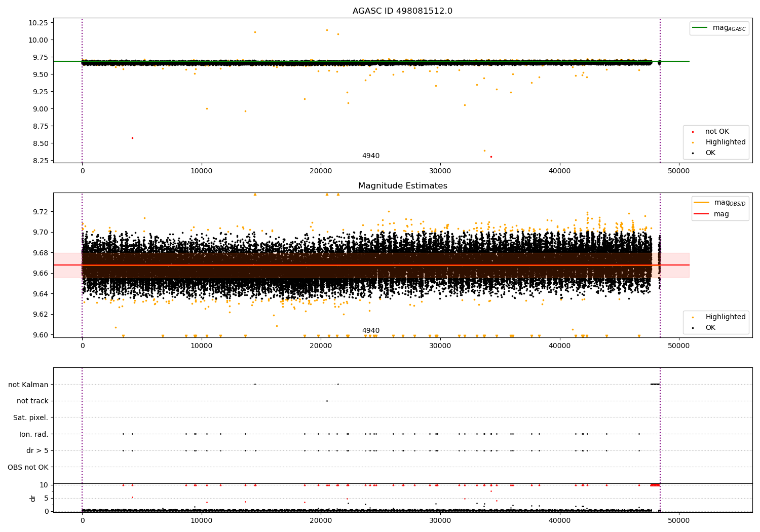Click the 'Sat. pixel.' row label
The image size is (760, 532).
pos(31,417)
